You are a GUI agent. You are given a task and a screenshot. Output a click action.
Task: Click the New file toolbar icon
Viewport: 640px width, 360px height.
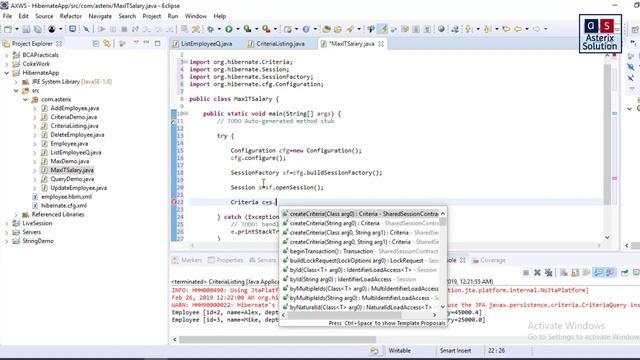tap(8, 29)
